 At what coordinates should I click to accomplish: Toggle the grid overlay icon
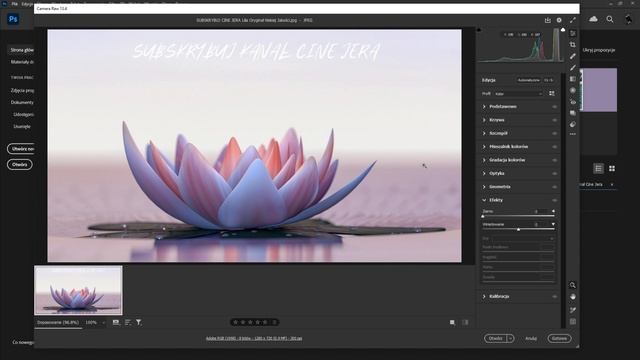click(573, 322)
